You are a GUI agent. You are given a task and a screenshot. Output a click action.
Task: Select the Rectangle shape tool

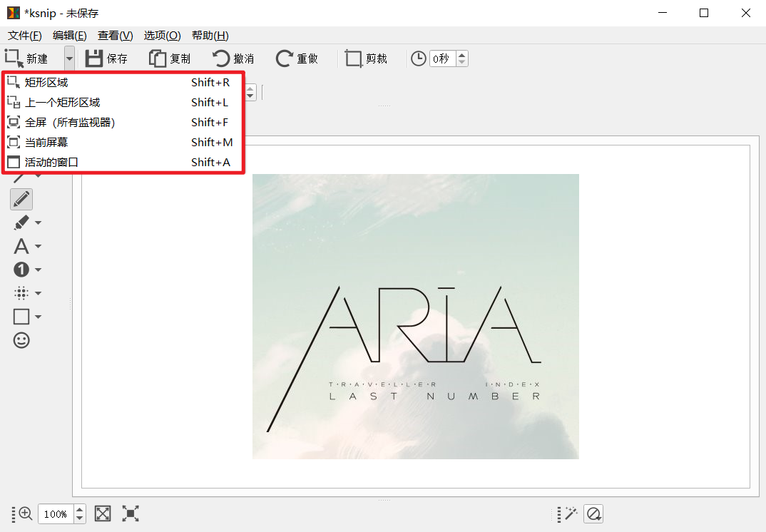21,317
